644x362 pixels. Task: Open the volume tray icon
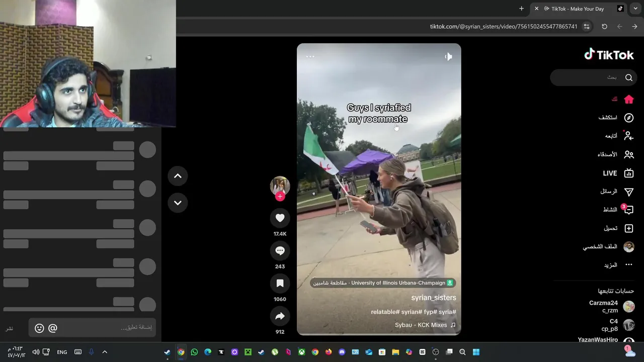pos(36,352)
